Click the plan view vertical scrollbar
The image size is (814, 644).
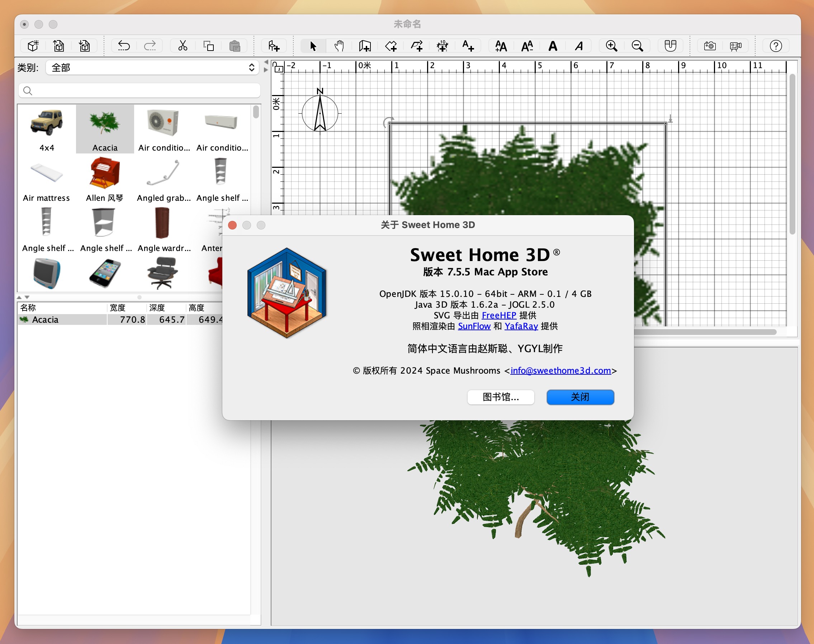pyautogui.click(x=792, y=154)
